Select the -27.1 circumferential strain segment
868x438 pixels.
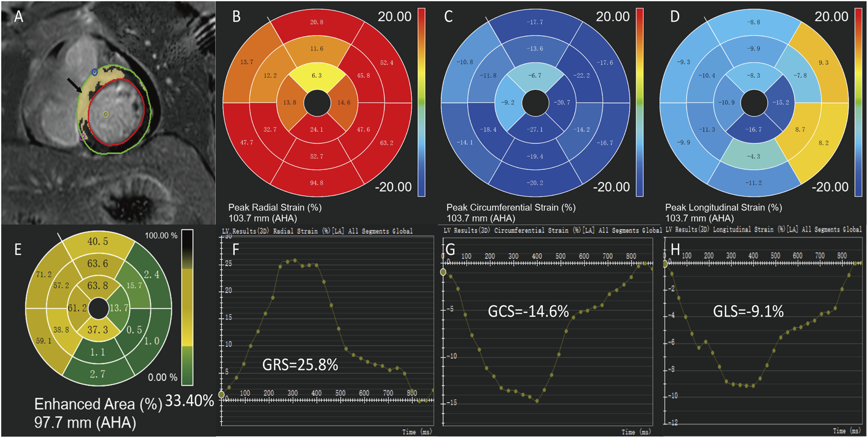coord(535,130)
